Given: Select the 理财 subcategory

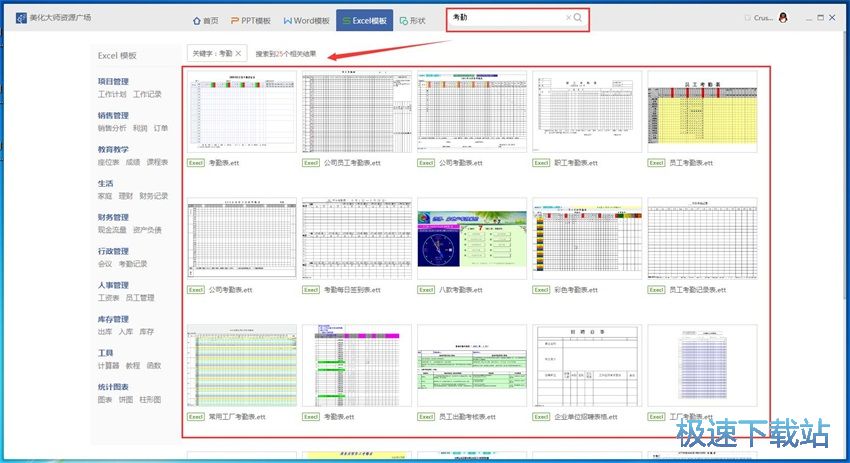Looking at the screenshot, I should click(126, 196).
